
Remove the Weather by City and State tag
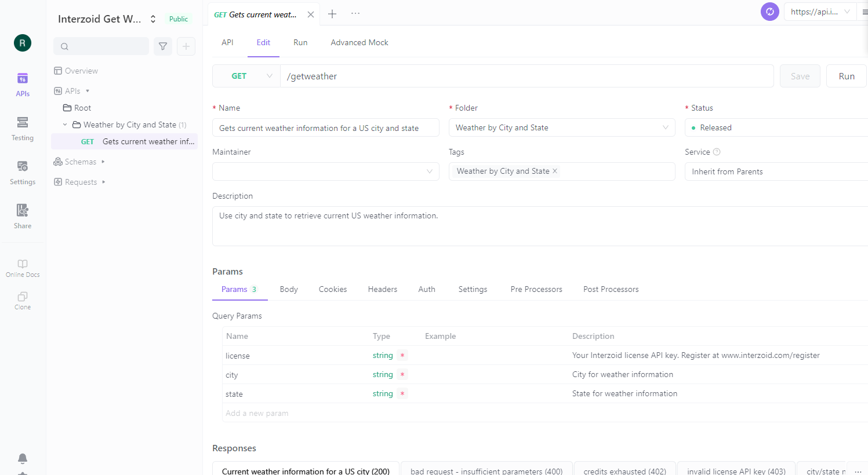[555, 171]
